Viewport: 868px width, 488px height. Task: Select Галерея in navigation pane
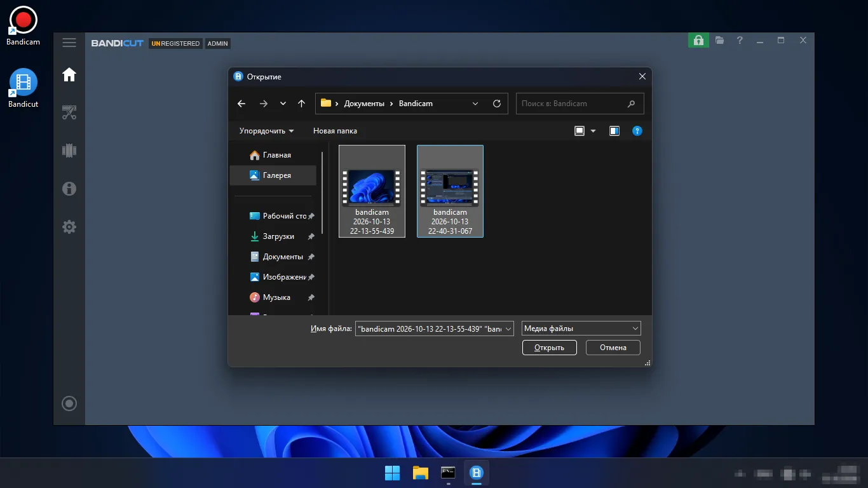(273, 175)
